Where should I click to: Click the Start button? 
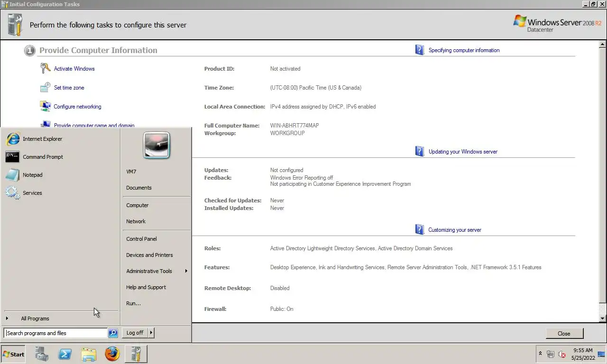(x=13, y=354)
